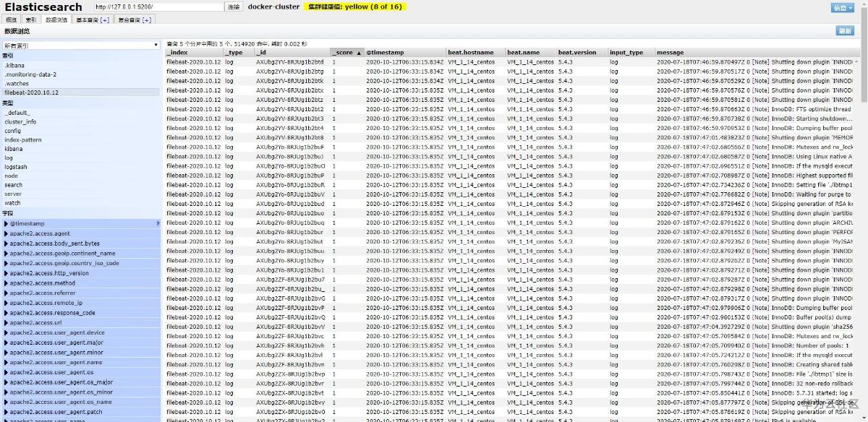Sort by the beat.name column header
This screenshot has height=422, width=868.
coord(530,53)
